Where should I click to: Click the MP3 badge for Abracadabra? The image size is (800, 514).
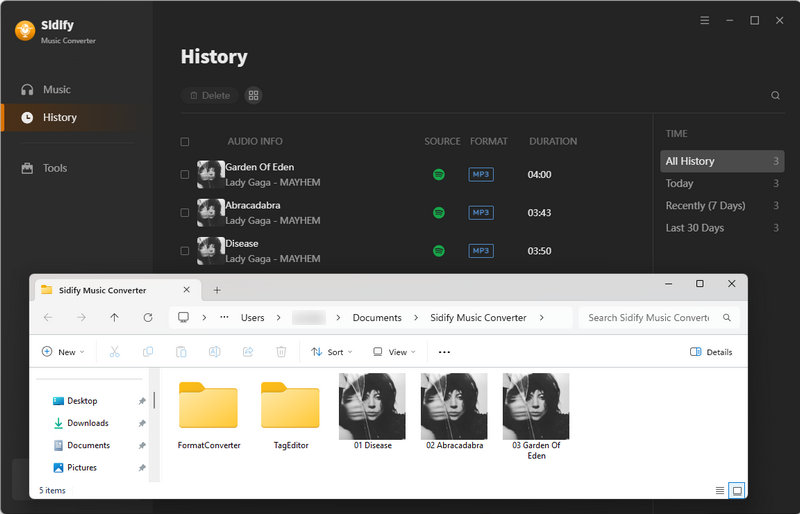[481, 213]
